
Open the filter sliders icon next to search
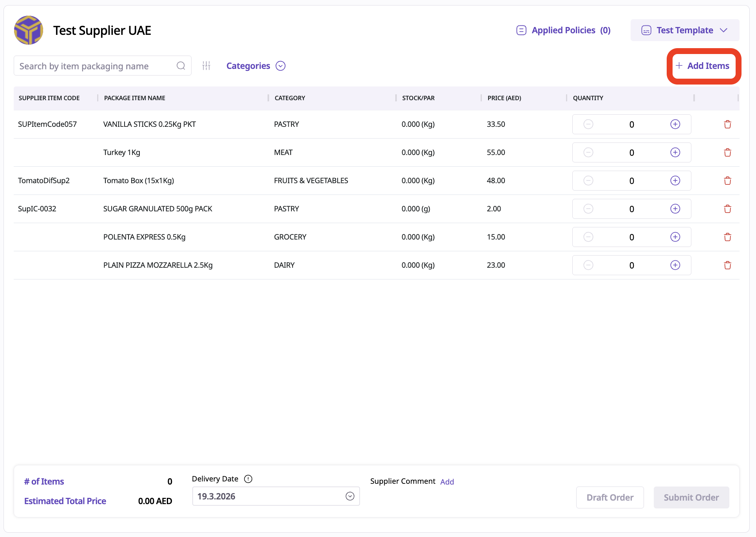tap(206, 66)
